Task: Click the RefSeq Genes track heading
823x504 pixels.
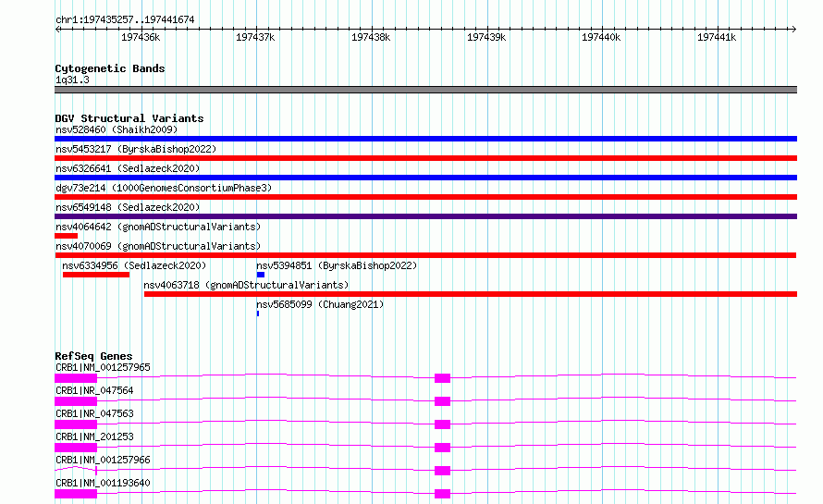Action: click(93, 356)
